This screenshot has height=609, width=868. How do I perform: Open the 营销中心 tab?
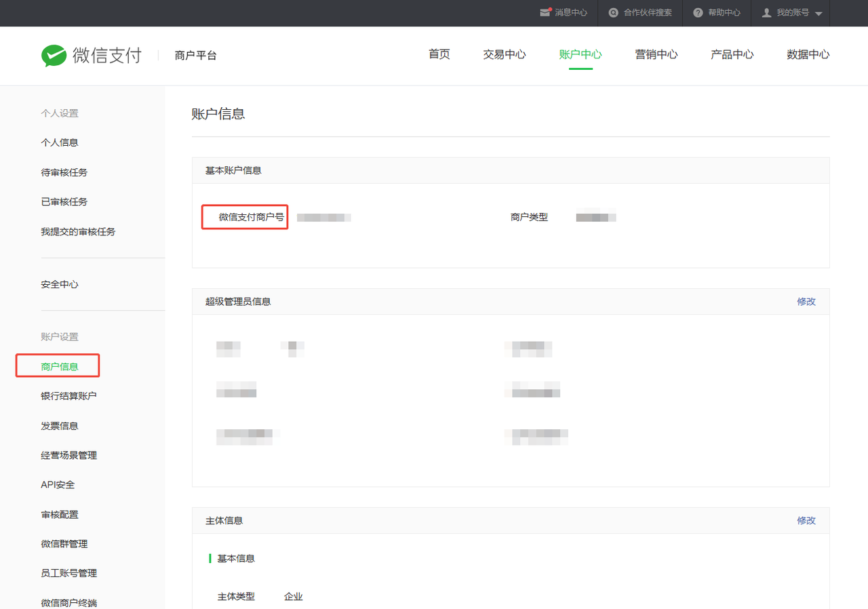point(656,55)
